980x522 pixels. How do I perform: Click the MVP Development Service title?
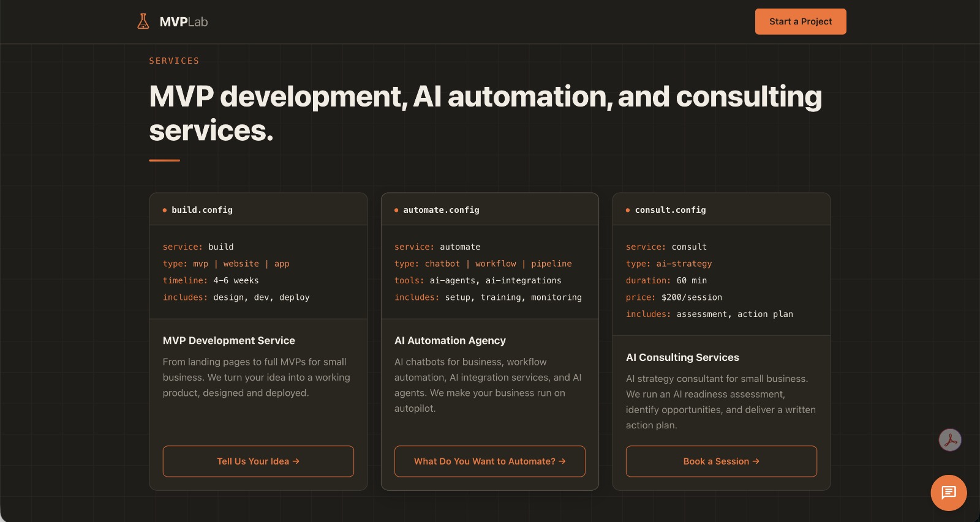click(x=228, y=341)
